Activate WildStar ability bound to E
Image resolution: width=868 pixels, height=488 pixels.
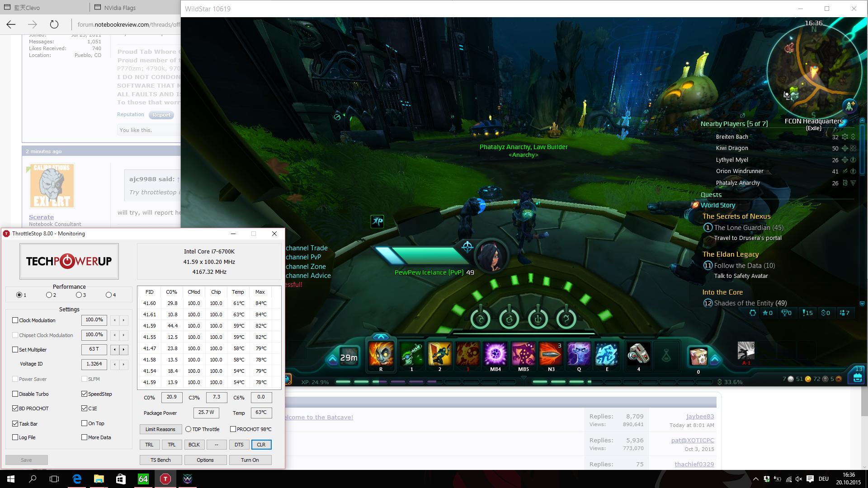(607, 353)
